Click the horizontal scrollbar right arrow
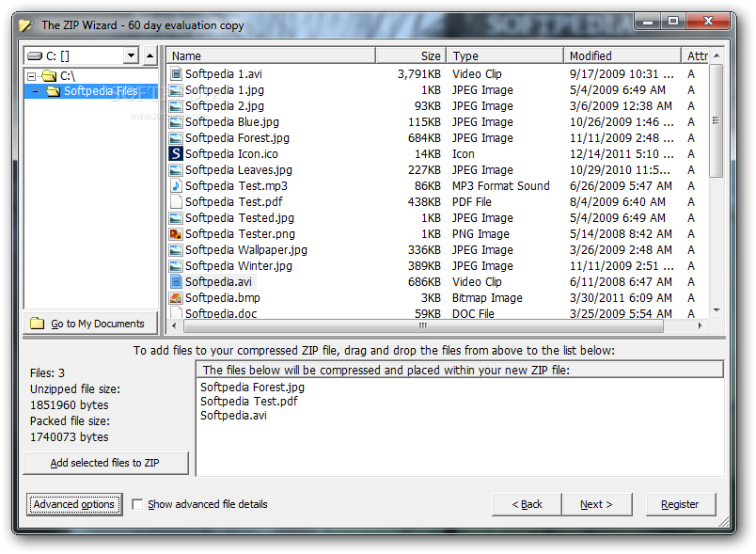 (701, 326)
